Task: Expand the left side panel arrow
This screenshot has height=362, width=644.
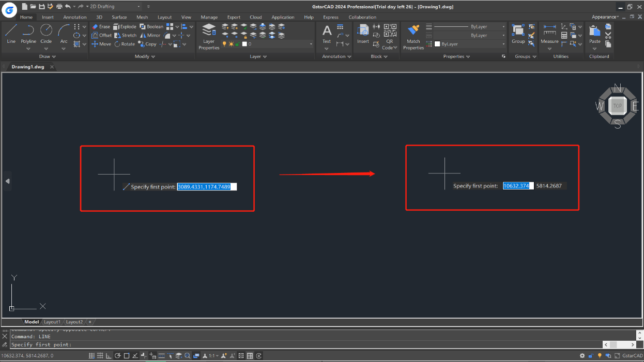Action: [7, 181]
